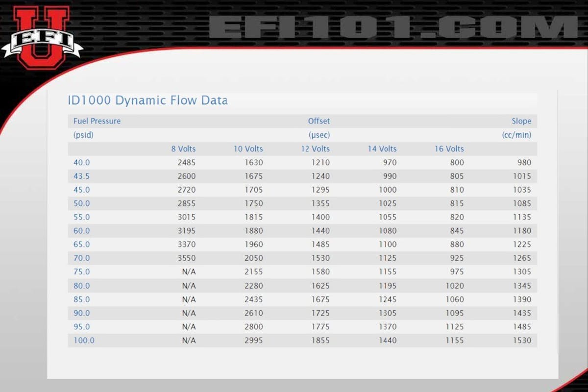Click the Fuel Pressure column header
This screenshot has width=588, height=392.
[x=97, y=121]
